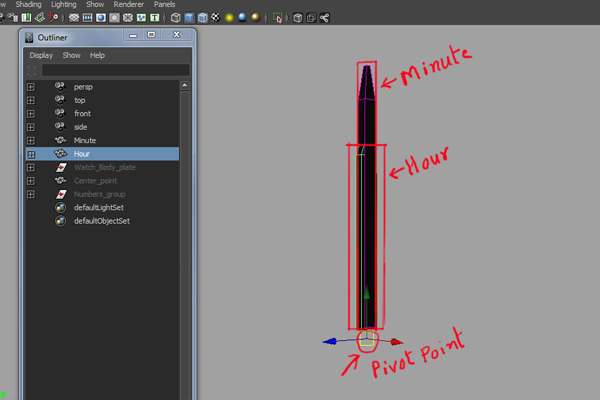This screenshot has height=400, width=600.
Task: Select defaultObjectSet in Outliner
Action: (102, 221)
